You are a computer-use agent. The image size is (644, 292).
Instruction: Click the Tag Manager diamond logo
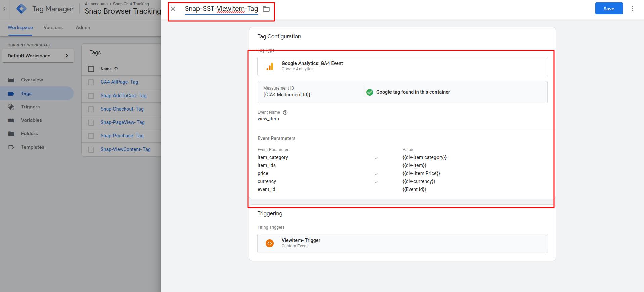pyautogui.click(x=21, y=9)
